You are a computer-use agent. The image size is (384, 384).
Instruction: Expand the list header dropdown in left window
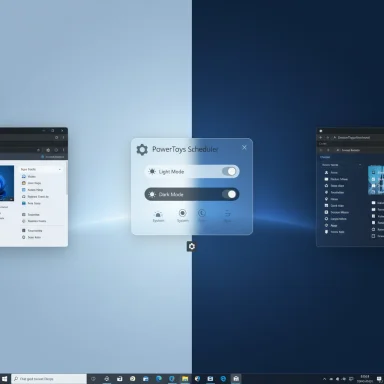[x=60, y=169]
